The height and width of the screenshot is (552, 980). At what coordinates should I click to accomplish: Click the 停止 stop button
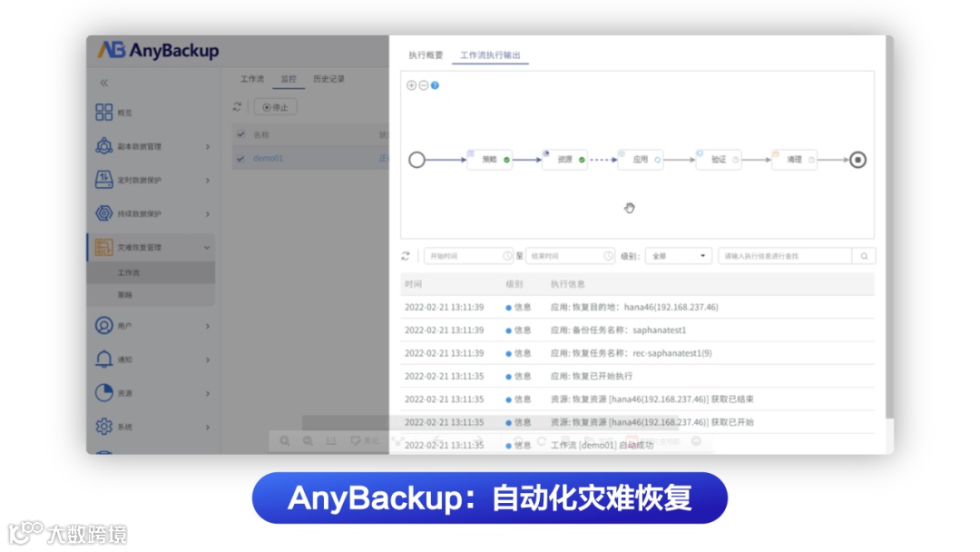click(x=276, y=107)
